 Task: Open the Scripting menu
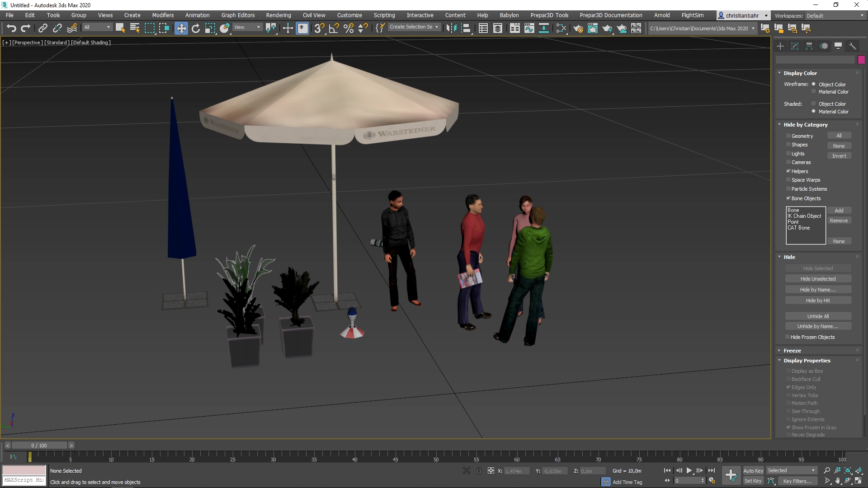pyautogui.click(x=384, y=15)
